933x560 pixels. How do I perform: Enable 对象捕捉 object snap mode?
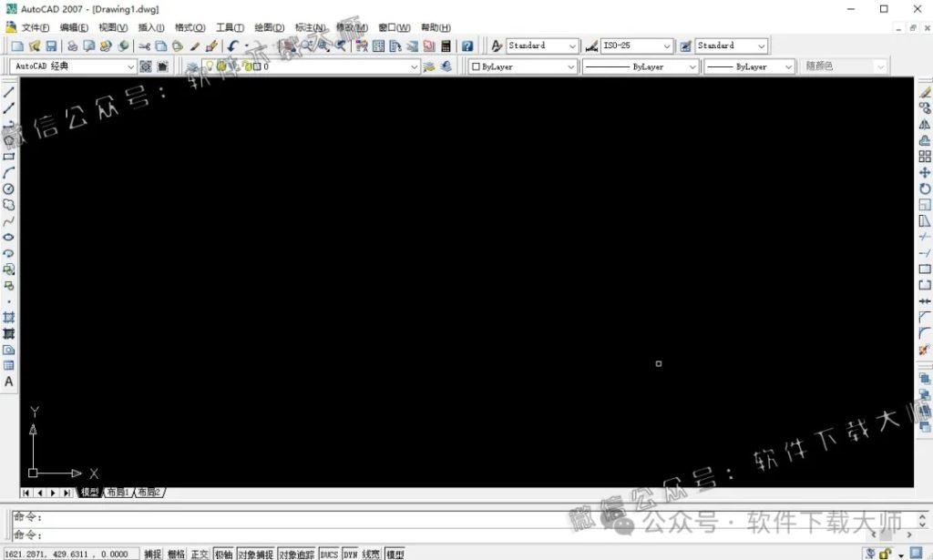tap(255, 553)
